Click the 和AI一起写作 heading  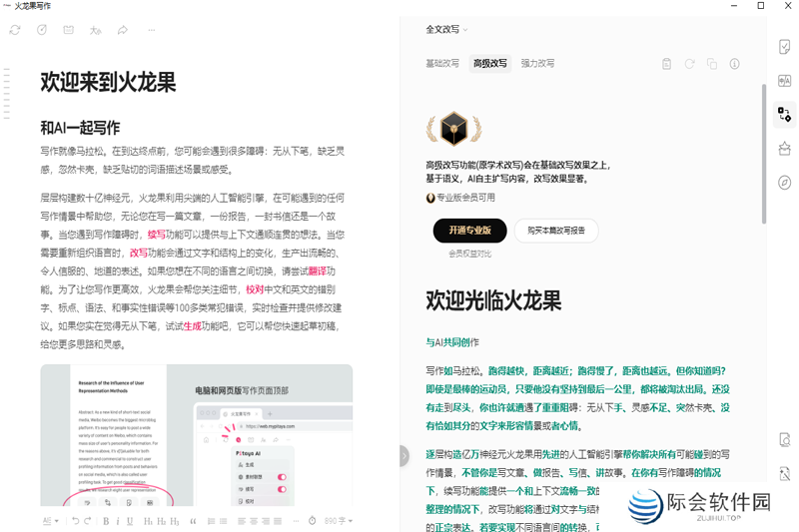click(80, 128)
